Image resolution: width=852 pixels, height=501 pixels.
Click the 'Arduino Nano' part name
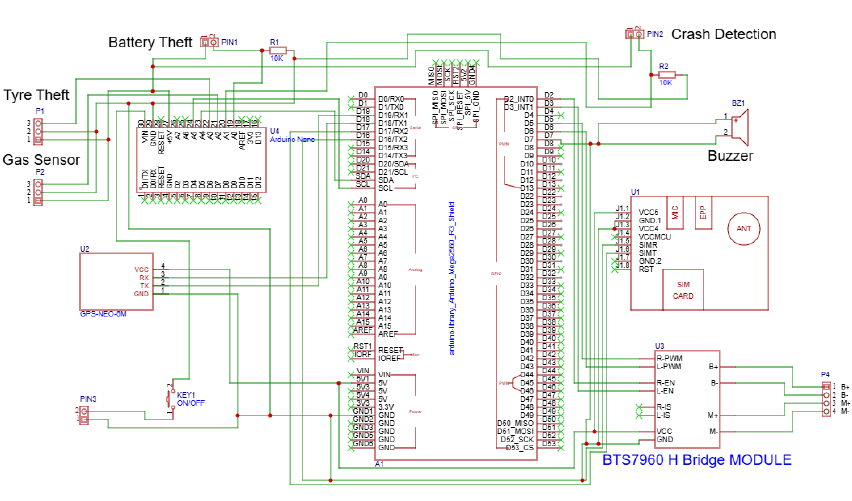pyautogui.click(x=292, y=140)
